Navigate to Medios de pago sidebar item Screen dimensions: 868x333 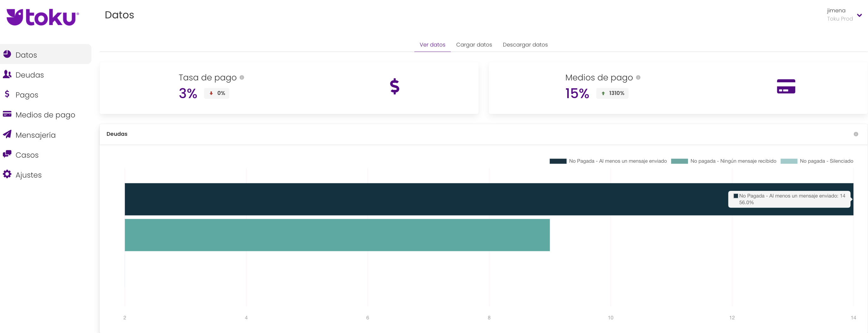[46, 115]
